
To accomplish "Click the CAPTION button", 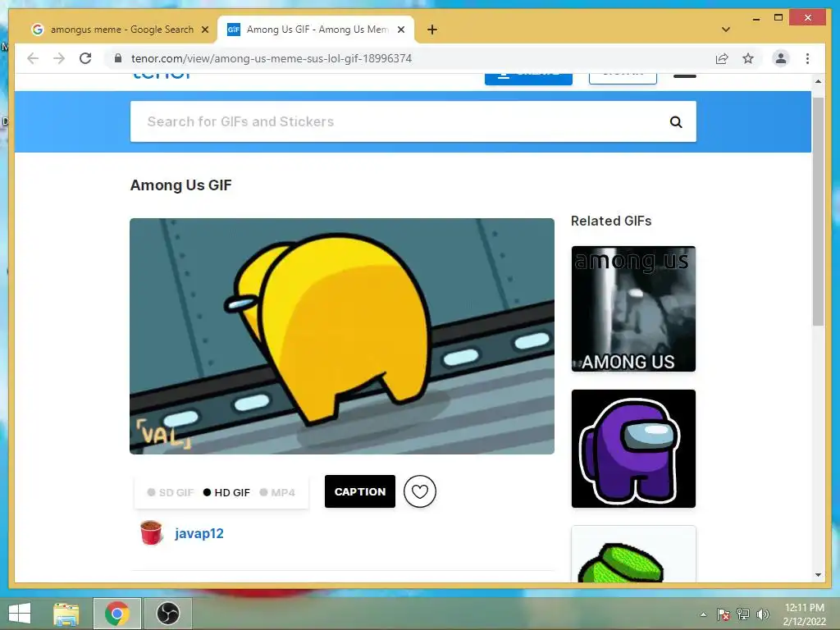I will (x=360, y=491).
